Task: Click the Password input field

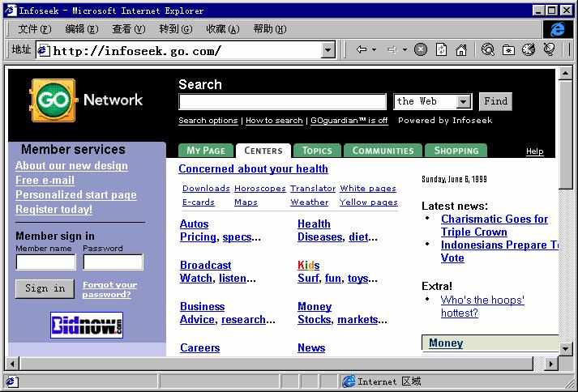Action: coord(113,262)
